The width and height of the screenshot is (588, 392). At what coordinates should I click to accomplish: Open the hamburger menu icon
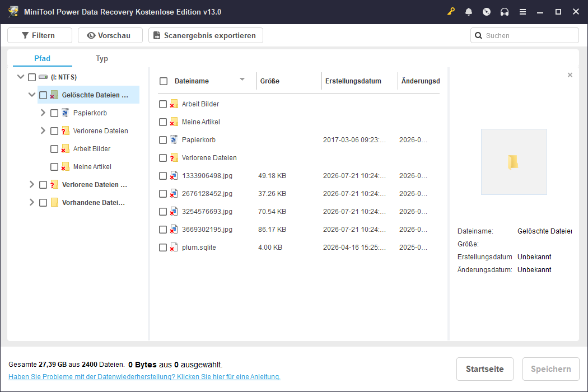(x=522, y=12)
